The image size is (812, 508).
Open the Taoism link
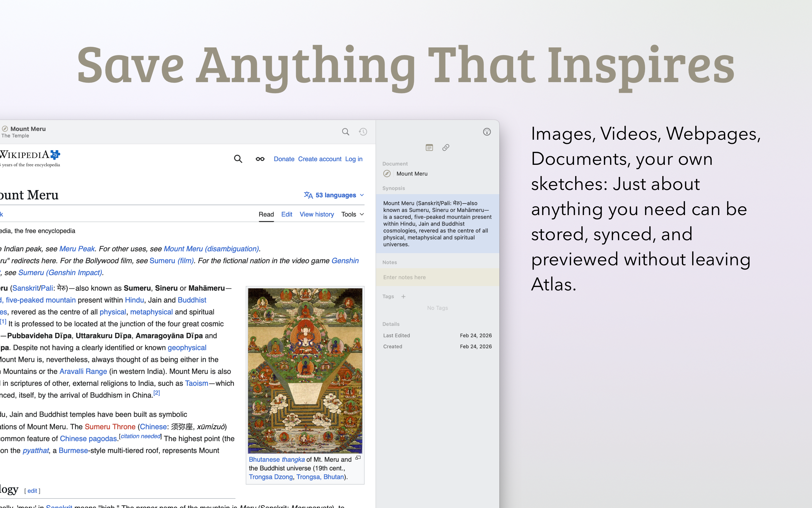[x=197, y=383]
